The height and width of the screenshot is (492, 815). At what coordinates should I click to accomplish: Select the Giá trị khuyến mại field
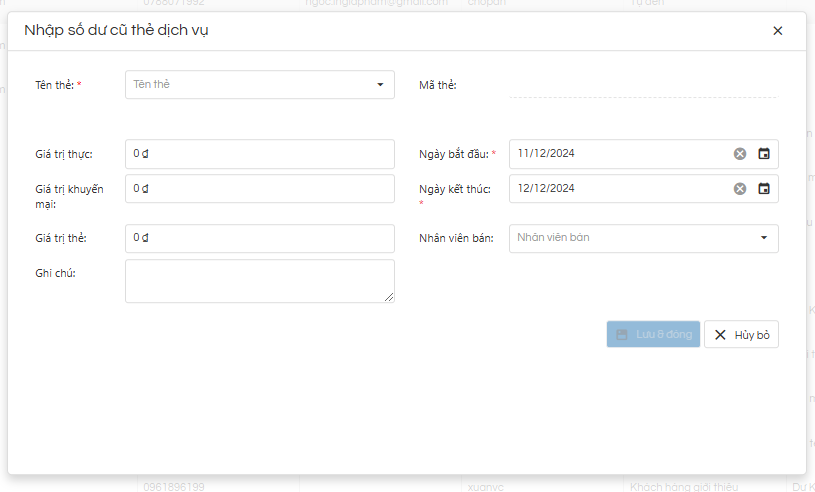pos(260,189)
